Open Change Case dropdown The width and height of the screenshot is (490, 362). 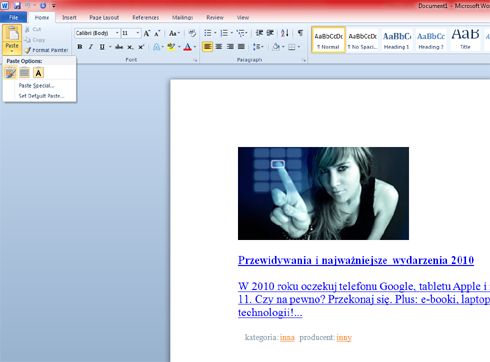click(x=174, y=33)
